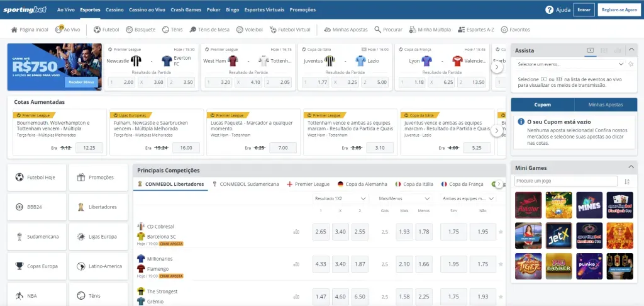The width and height of the screenshot is (644, 306).
Task: Launch the JetX mini game
Action: [559, 235]
